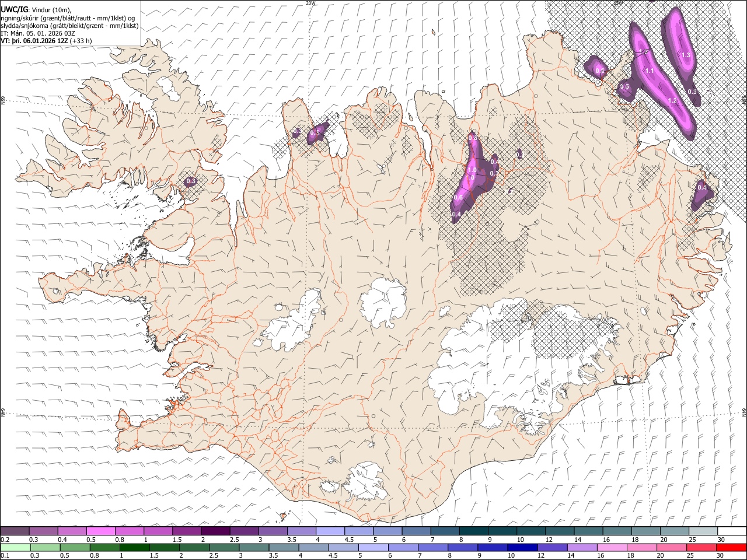Click the 14 swatch in the upper snow legend
This screenshot has width=747, height=560.
[588, 531]
